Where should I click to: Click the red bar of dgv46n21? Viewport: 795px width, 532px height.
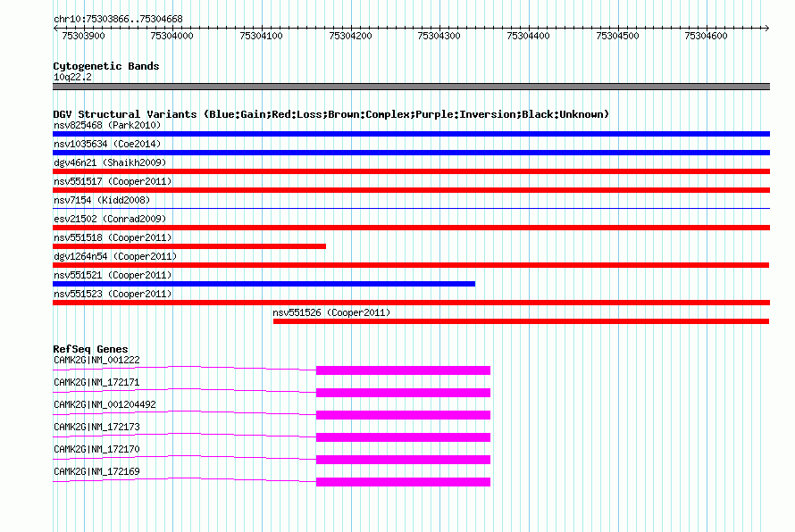click(411, 171)
